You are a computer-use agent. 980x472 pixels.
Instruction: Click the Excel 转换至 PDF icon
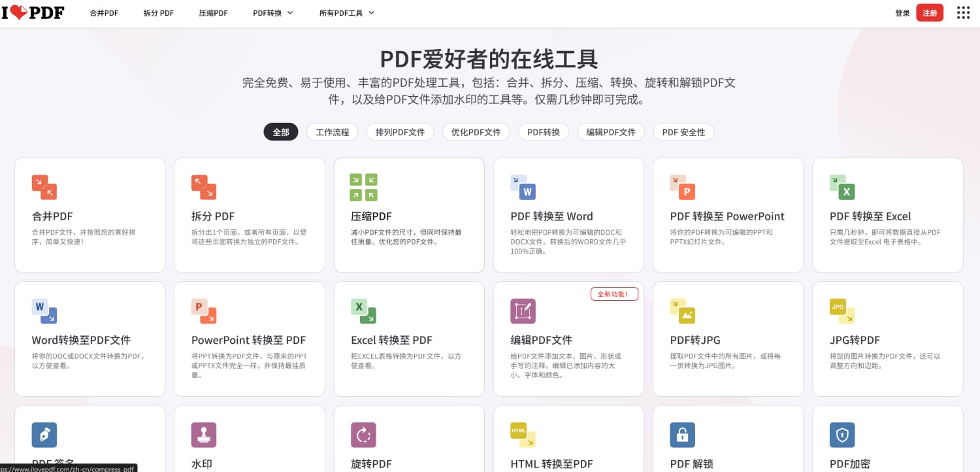point(364,311)
